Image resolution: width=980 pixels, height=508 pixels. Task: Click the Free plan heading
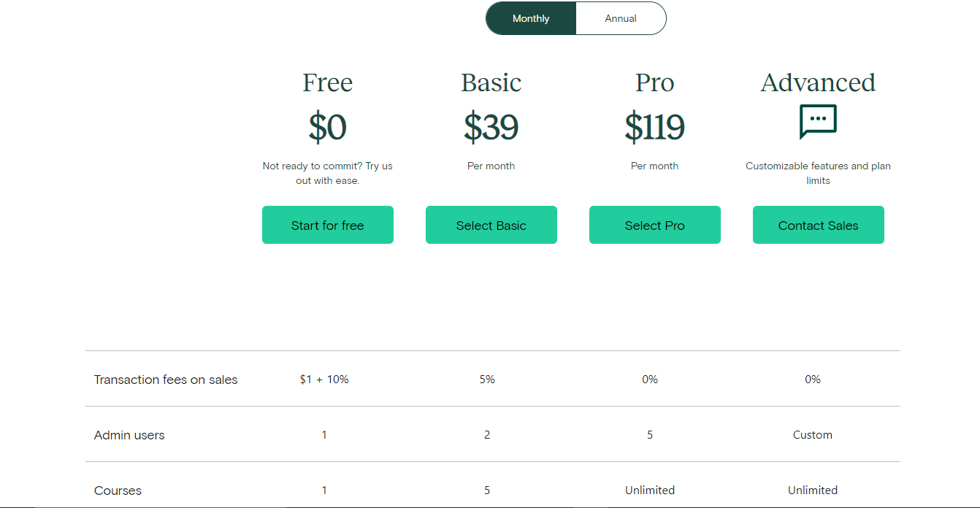(327, 82)
